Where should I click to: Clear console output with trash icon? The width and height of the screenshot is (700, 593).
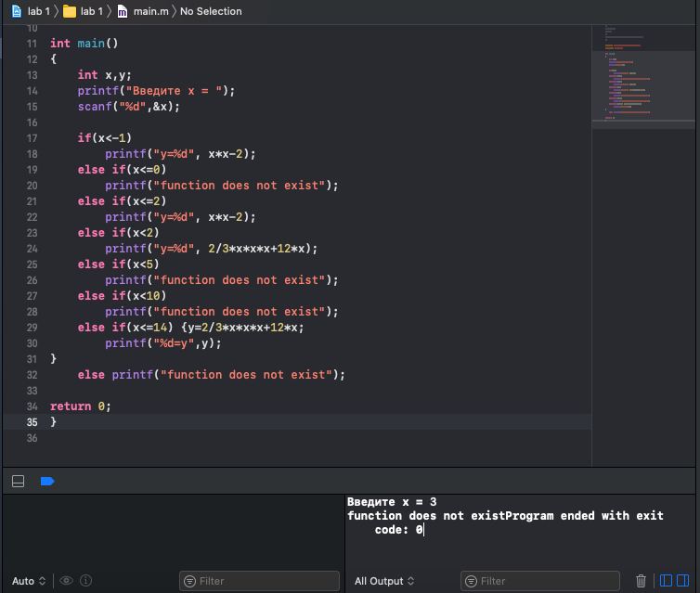pyautogui.click(x=641, y=581)
